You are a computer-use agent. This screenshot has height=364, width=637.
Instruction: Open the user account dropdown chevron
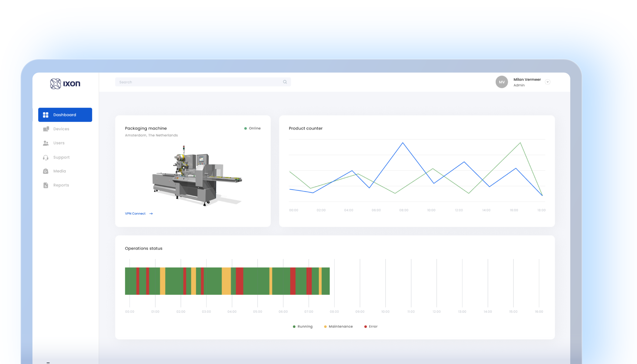point(548,82)
